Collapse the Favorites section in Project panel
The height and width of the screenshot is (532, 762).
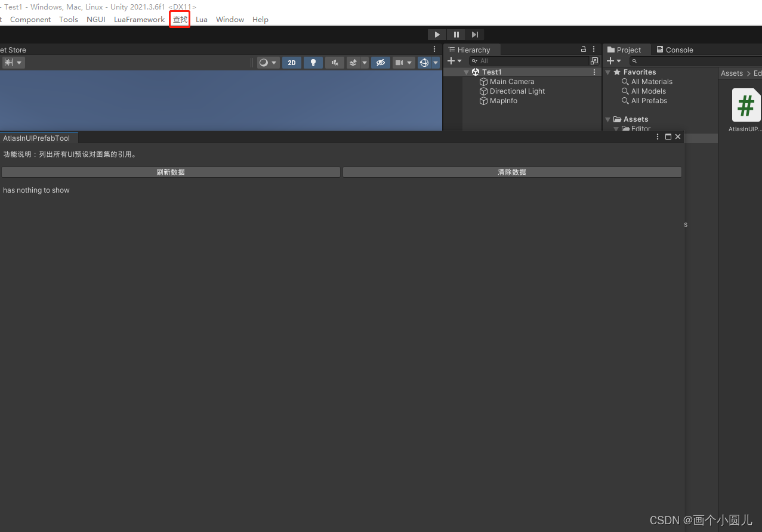[x=608, y=72]
